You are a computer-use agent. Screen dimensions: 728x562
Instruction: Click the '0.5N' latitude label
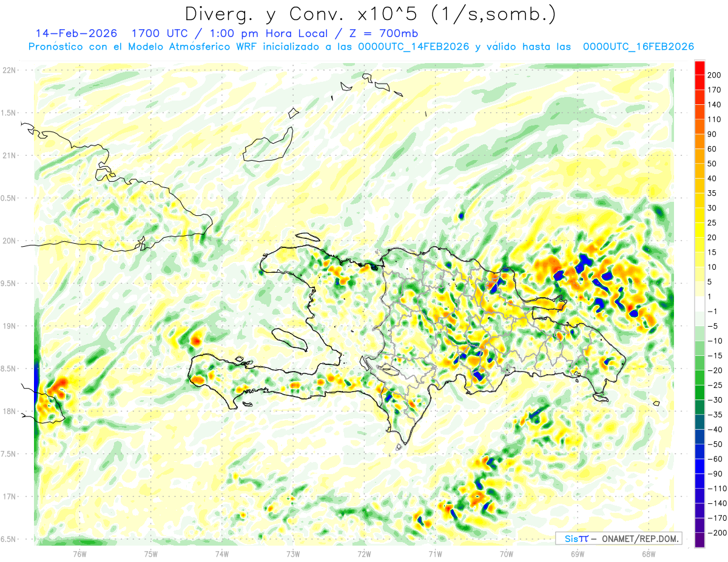[9, 198]
